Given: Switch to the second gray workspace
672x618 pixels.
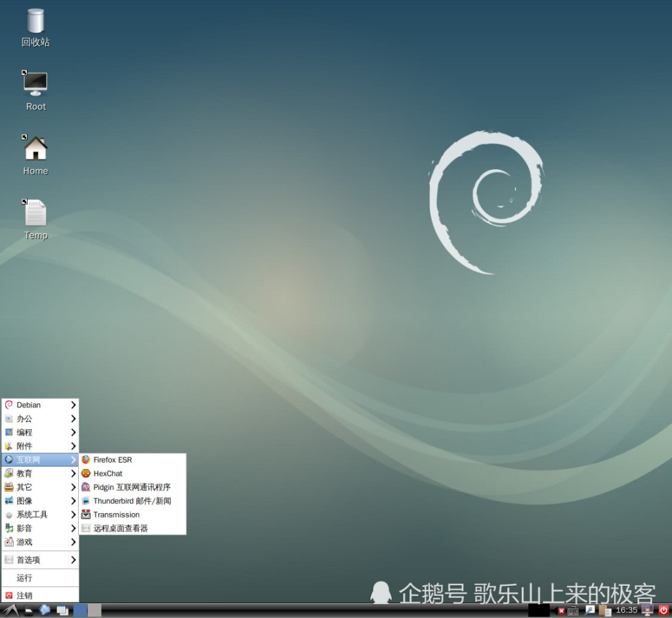Looking at the screenshot, I should tap(94, 610).
